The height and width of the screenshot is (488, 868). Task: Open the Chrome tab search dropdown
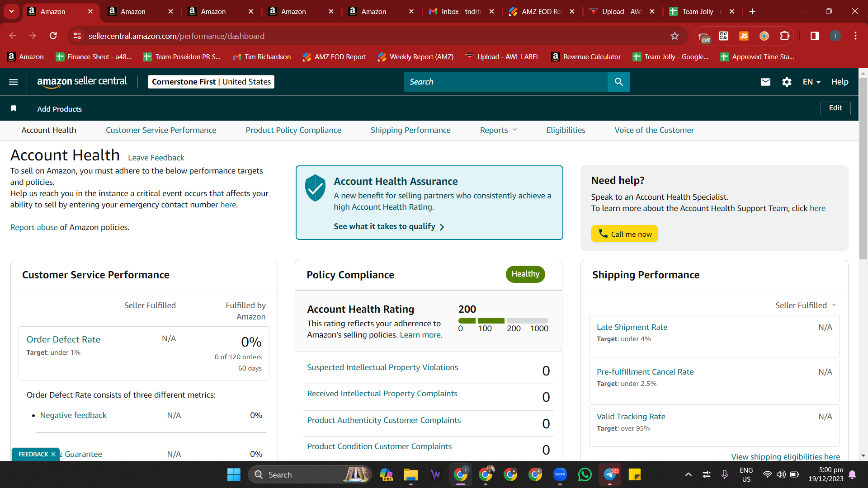tap(11, 12)
